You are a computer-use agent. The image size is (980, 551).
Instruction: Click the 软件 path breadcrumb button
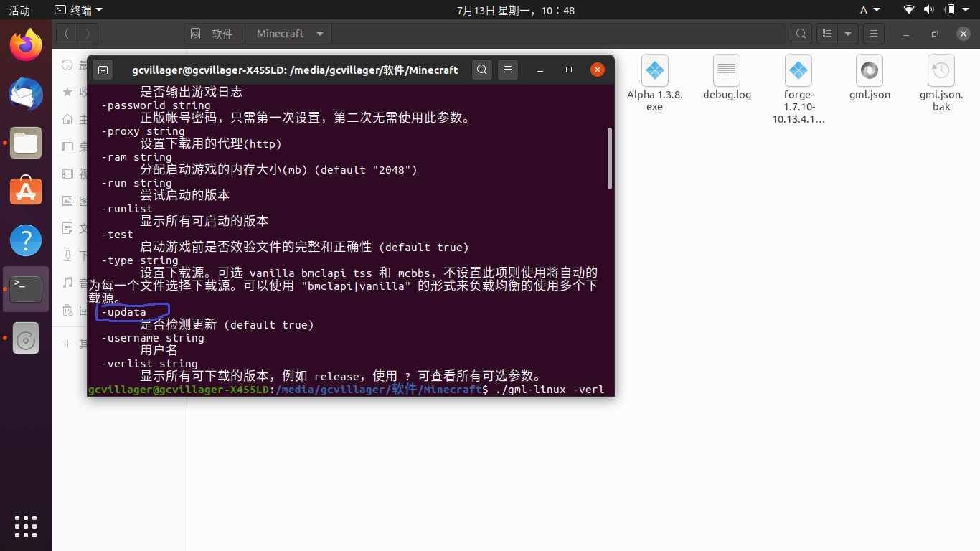point(215,34)
